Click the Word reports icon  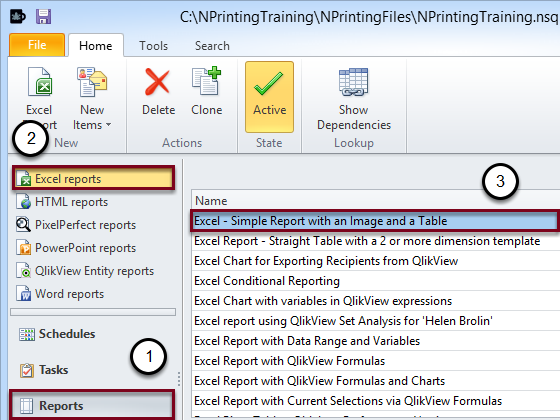(x=24, y=293)
